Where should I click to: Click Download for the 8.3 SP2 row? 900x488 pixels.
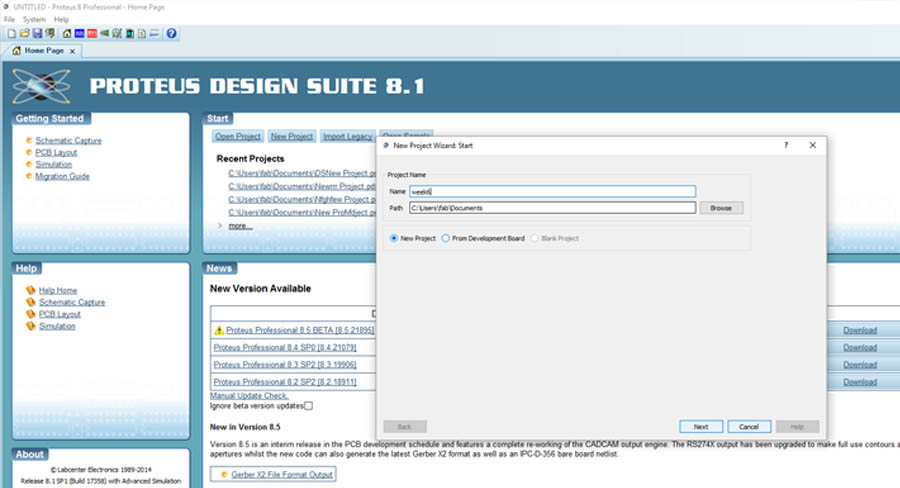(x=860, y=365)
